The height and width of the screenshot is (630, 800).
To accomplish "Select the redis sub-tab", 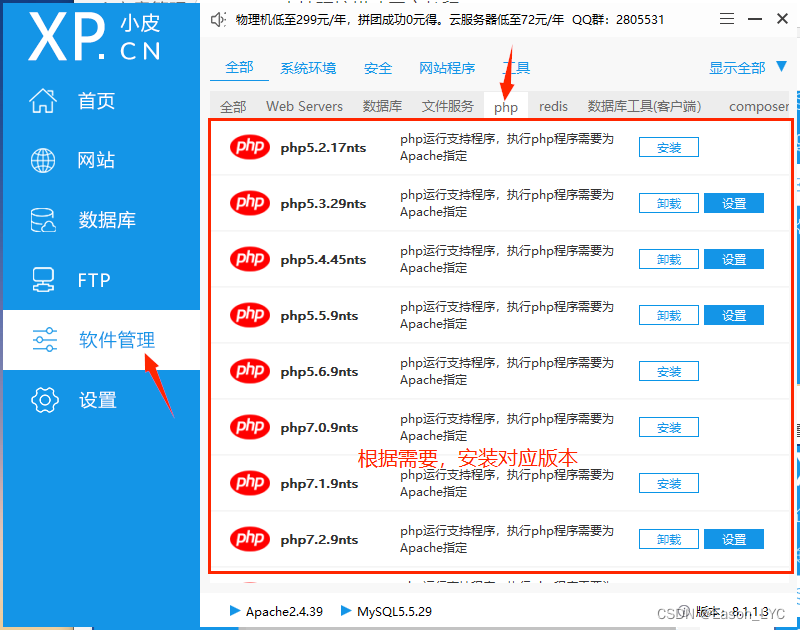I will tap(553, 106).
